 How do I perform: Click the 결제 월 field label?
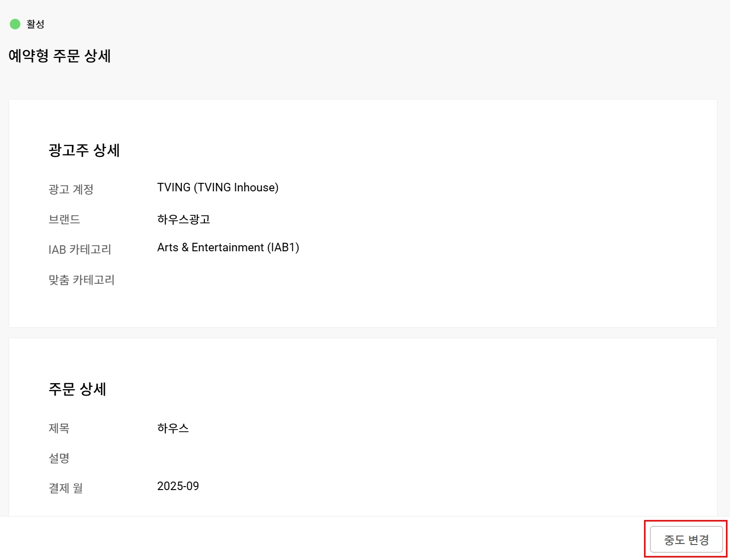[65, 488]
